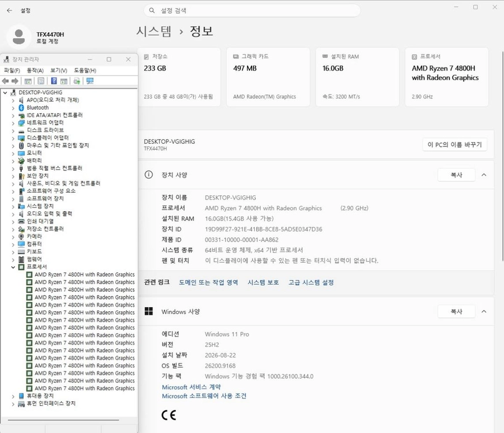Viewport: 504px width, 433px height.
Task: Select the 키보드 category icon
Action: click(21, 251)
